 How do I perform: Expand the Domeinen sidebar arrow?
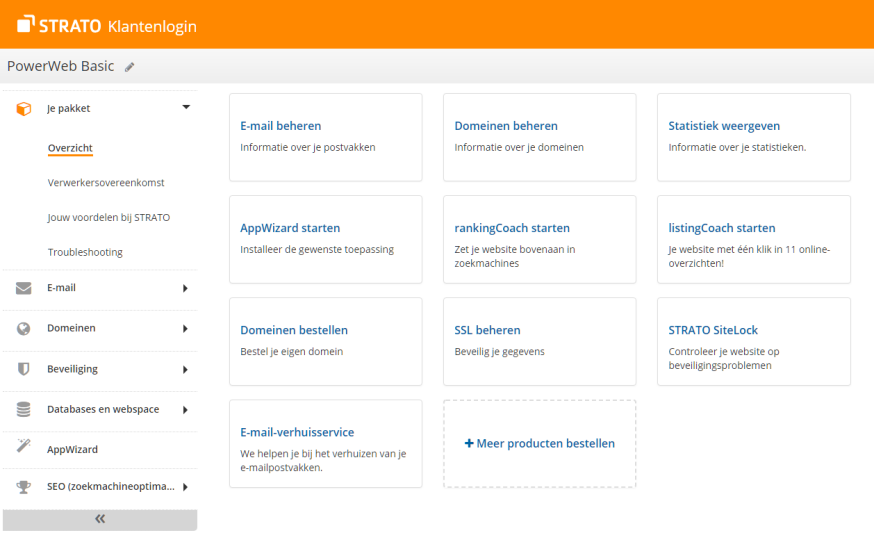185,328
